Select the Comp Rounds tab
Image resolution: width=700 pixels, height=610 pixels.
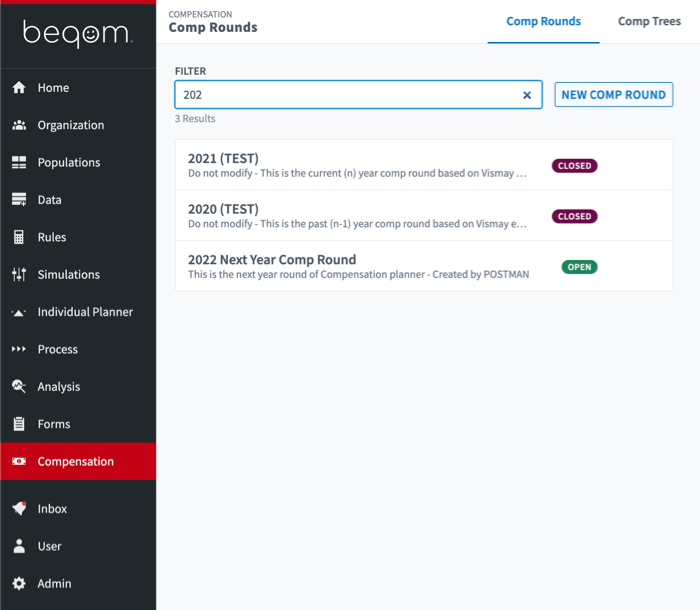coord(543,21)
